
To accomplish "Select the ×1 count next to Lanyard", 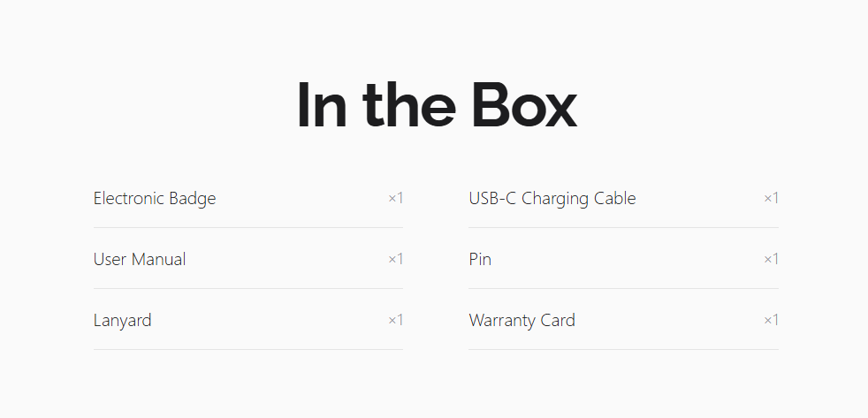I will coord(395,320).
